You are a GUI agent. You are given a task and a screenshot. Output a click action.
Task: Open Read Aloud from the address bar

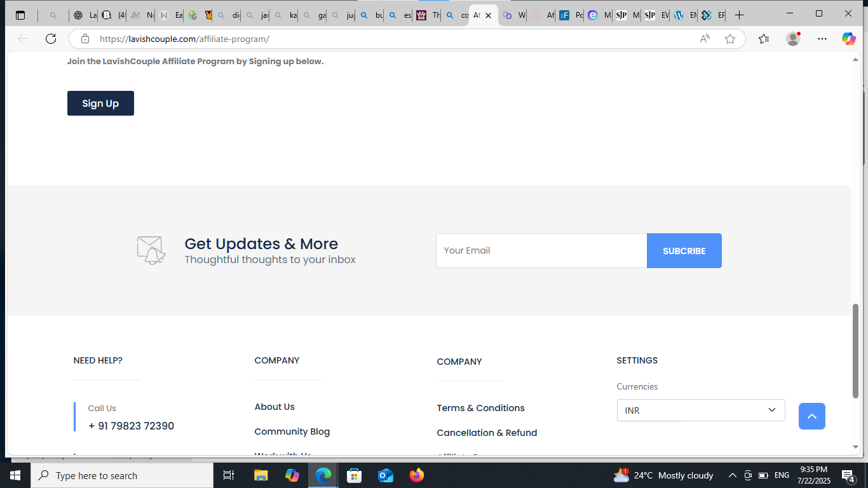coord(705,39)
